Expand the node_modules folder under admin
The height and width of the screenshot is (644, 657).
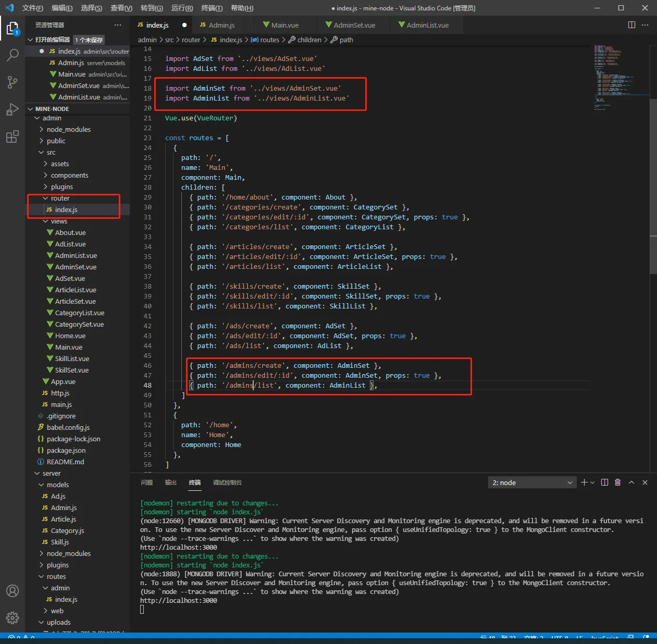click(68, 130)
